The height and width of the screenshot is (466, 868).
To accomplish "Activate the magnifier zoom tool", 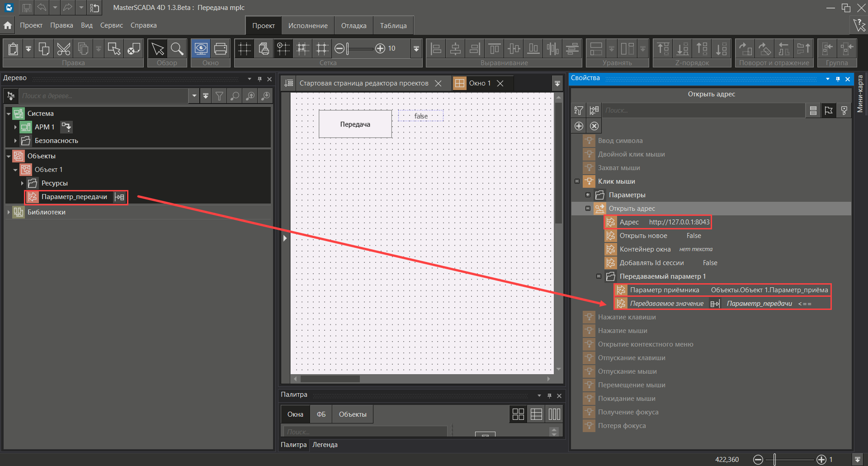I will tap(177, 49).
